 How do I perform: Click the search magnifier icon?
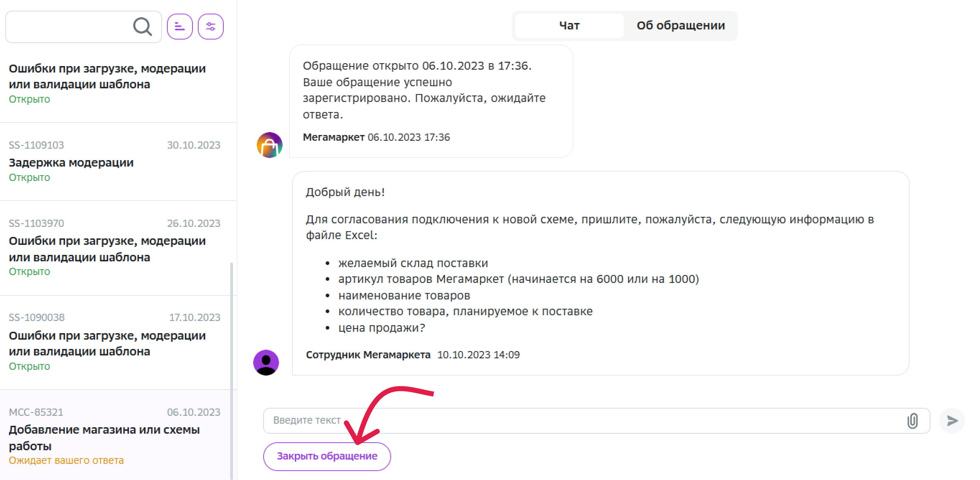[x=142, y=27]
